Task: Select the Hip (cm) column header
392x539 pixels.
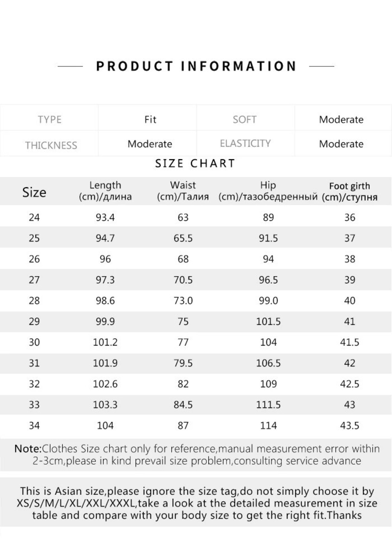Action: pos(268,191)
